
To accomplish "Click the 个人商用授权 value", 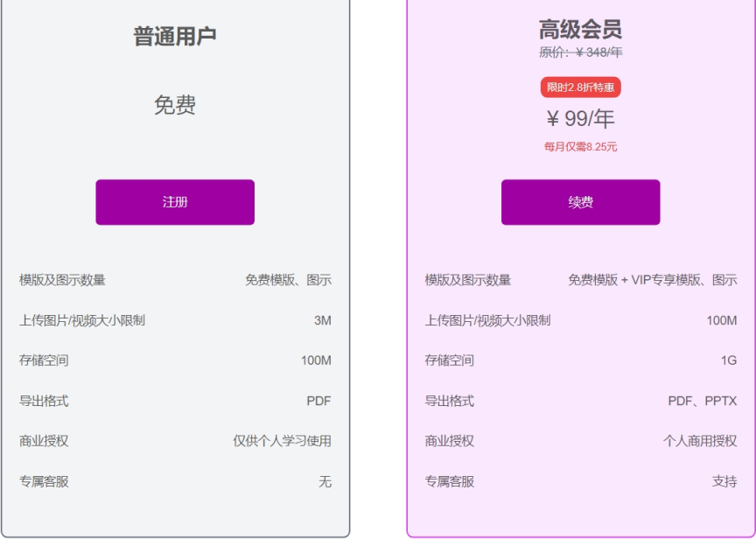I will pyautogui.click(x=699, y=441).
